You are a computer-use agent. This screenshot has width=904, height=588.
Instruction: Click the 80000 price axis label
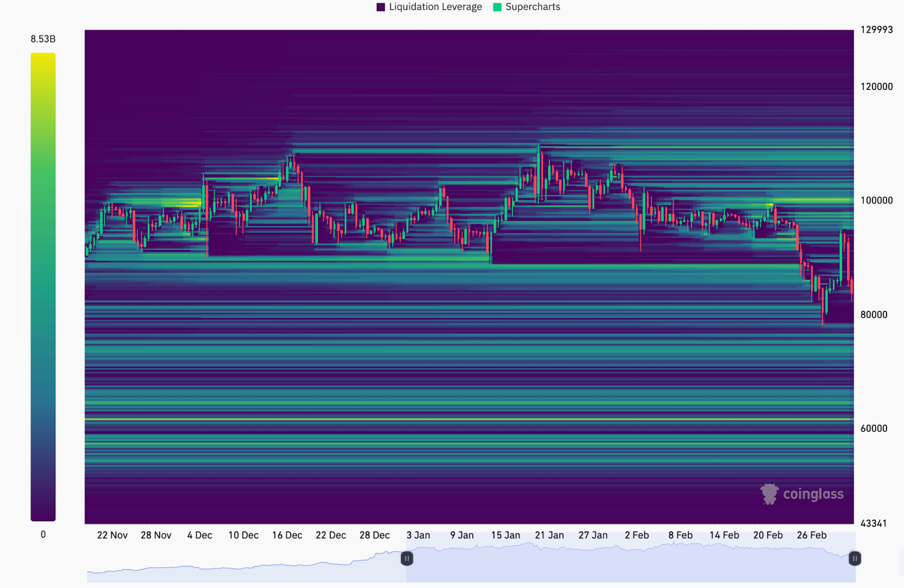point(873,315)
